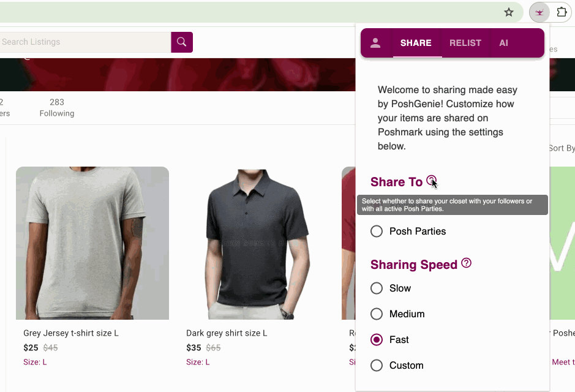575x392 pixels.
Task: Open the Grey Jersey t-shirt photo
Action: pos(92,243)
